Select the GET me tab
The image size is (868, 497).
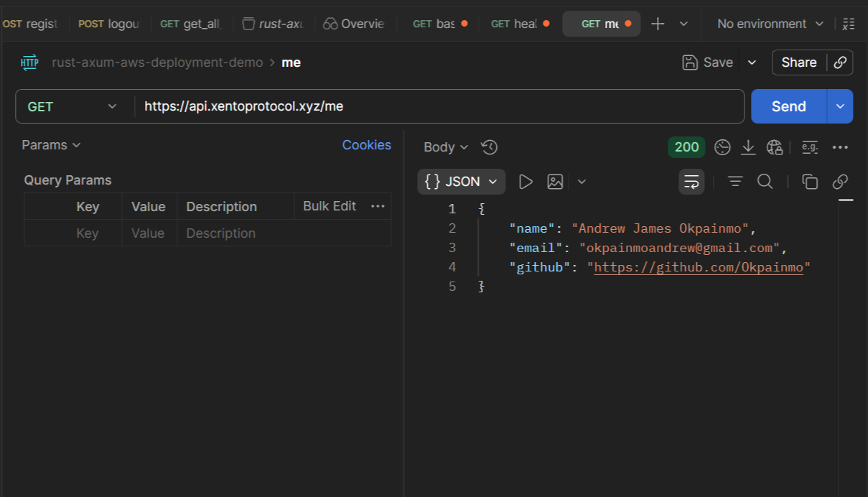point(601,24)
